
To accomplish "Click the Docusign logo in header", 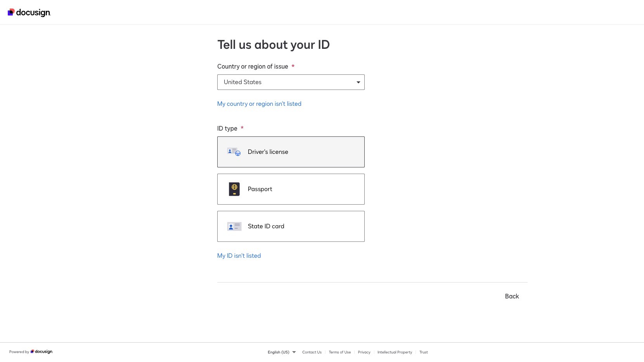I will [29, 12].
